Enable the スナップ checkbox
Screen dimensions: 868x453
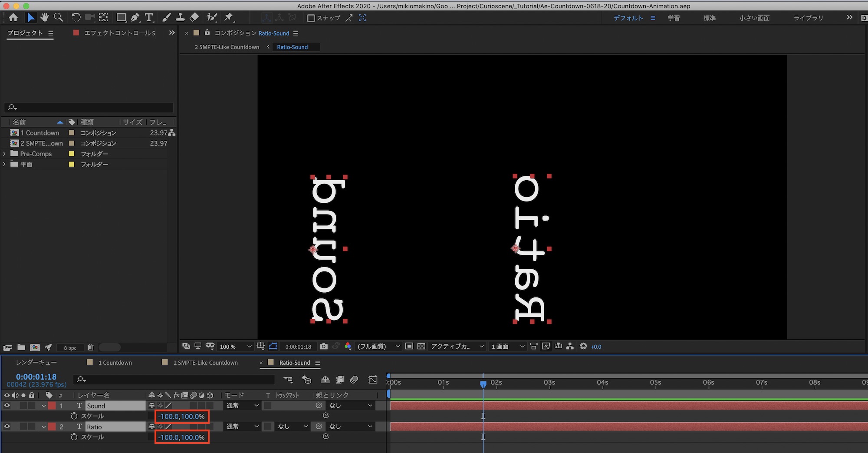coord(311,18)
